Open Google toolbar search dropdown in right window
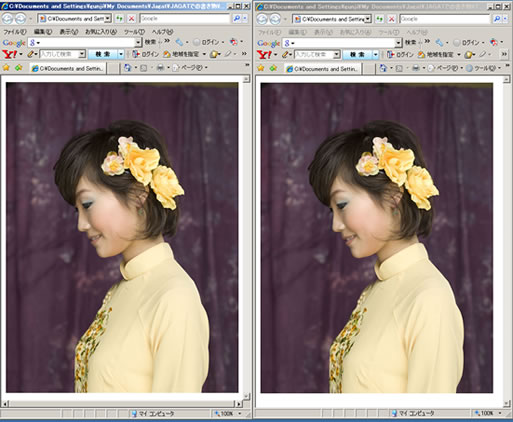The width and height of the screenshot is (513, 422). point(398,43)
